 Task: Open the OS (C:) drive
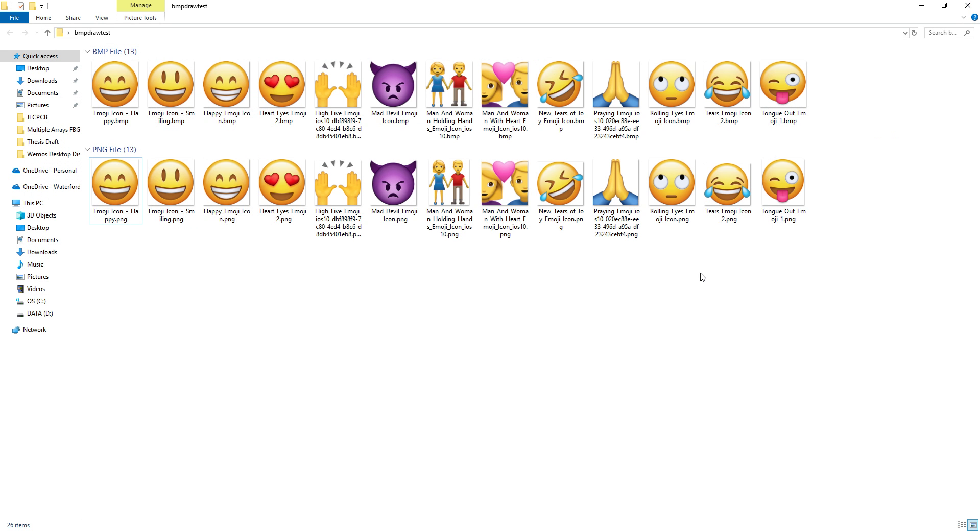tap(36, 301)
